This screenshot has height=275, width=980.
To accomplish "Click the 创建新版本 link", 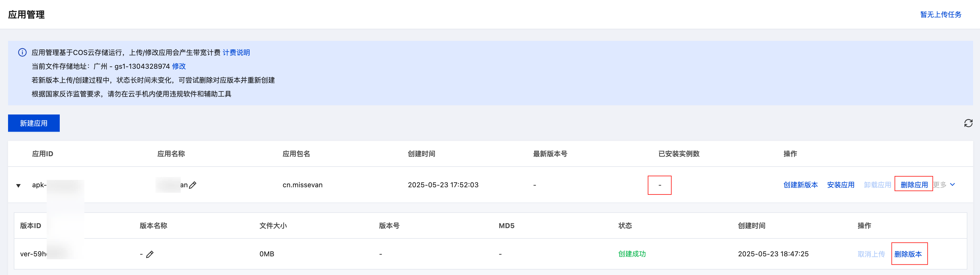I will coord(800,185).
